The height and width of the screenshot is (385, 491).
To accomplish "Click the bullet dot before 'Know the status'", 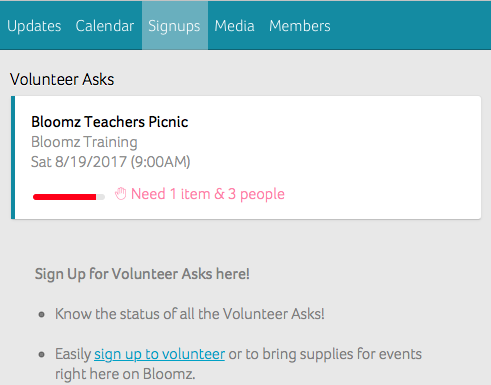I will [42, 314].
